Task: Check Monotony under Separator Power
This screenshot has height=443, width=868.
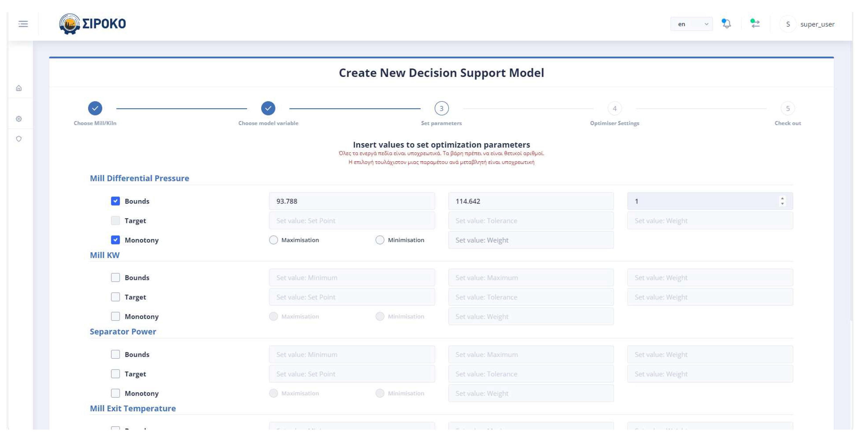Action: coord(115,393)
